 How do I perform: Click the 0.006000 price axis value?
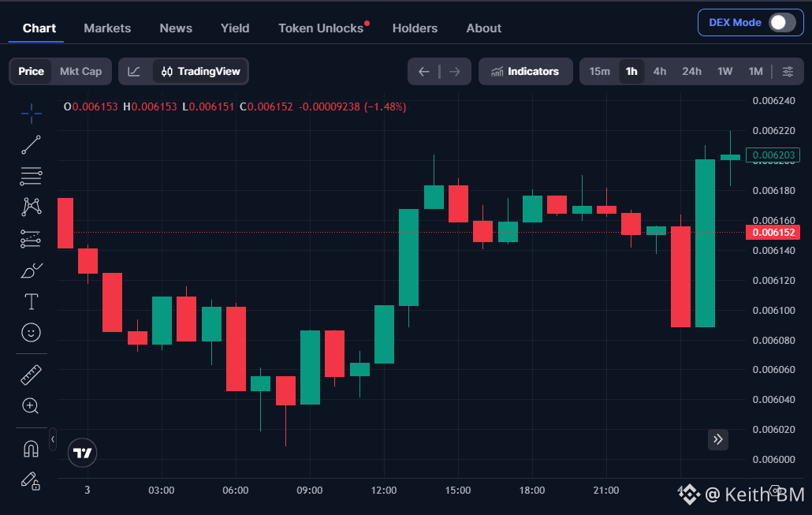pos(773,460)
